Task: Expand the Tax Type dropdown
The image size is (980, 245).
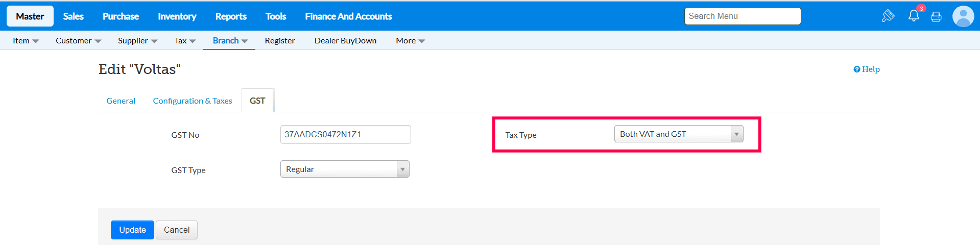Action: tap(679, 134)
